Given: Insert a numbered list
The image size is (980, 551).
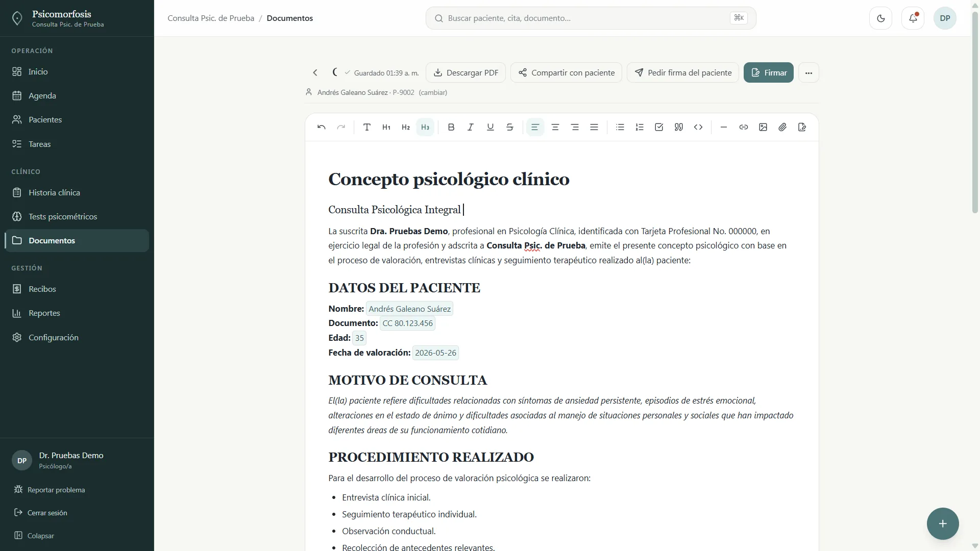Looking at the screenshot, I should coord(640,127).
